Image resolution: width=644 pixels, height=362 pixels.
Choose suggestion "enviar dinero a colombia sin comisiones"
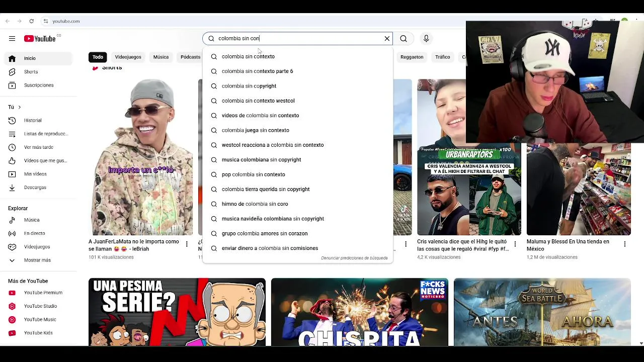297,248
